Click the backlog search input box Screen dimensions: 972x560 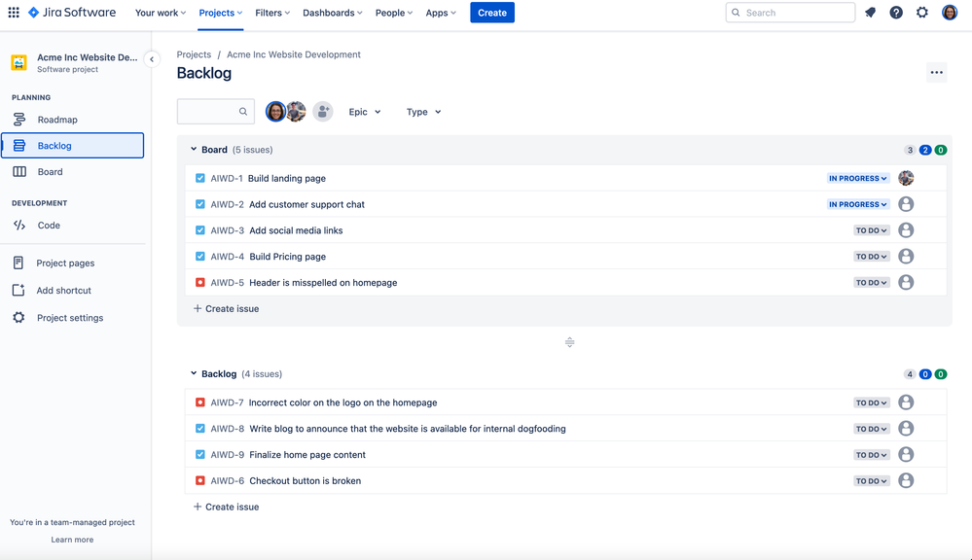coord(216,112)
